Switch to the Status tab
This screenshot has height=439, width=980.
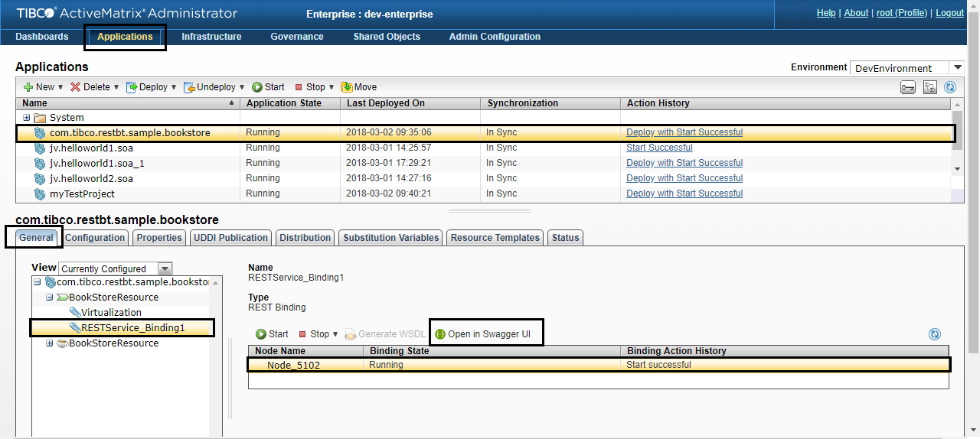[x=566, y=238]
